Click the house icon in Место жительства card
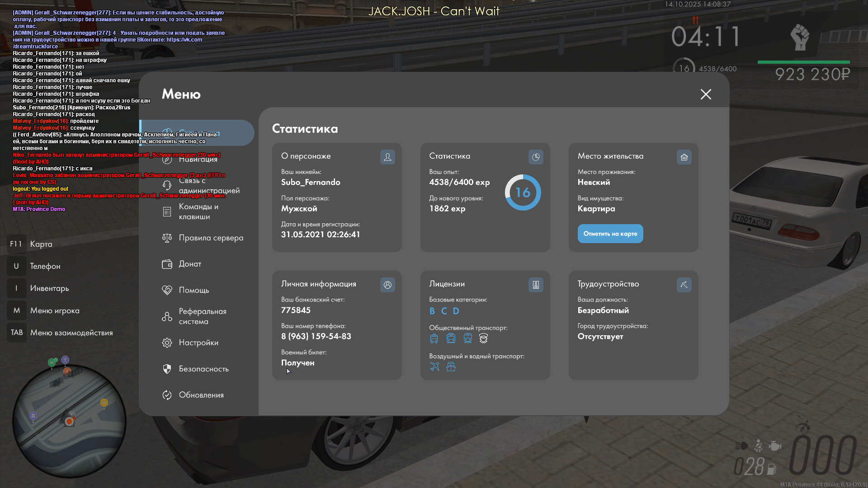This screenshot has width=868, height=488. click(x=684, y=157)
